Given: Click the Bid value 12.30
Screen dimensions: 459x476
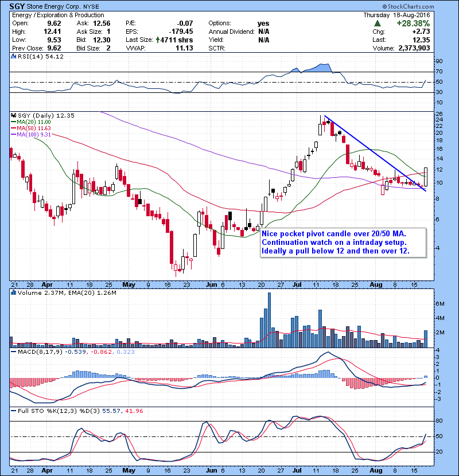Looking at the screenshot, I should (102, 40).
